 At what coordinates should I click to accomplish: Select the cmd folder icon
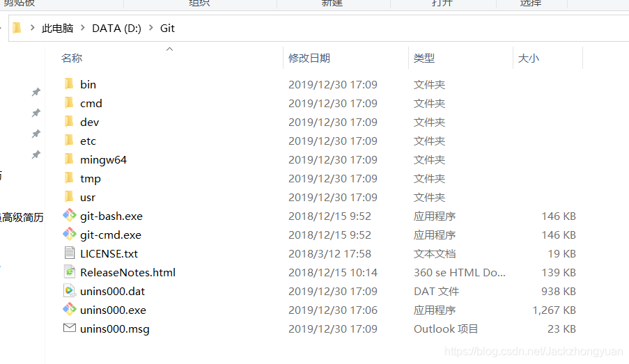pos(69,102)
